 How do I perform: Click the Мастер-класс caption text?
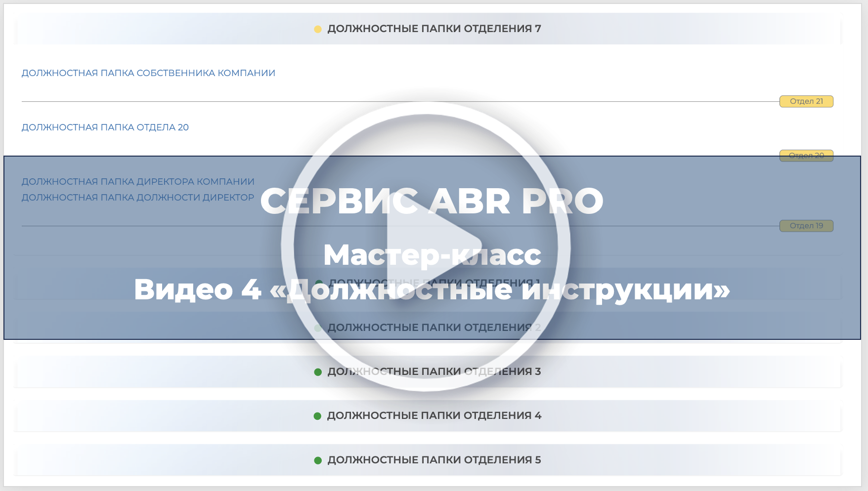click(x=432, y=255)
